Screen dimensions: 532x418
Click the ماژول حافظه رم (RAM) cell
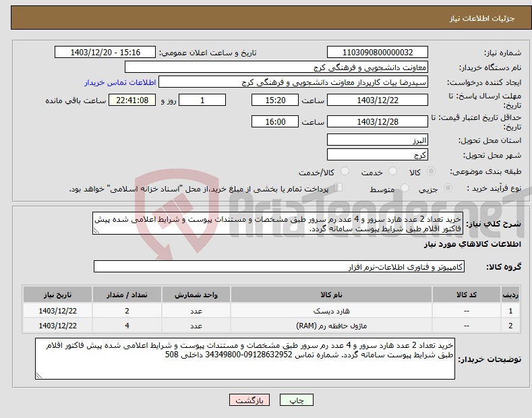[331, 326]
